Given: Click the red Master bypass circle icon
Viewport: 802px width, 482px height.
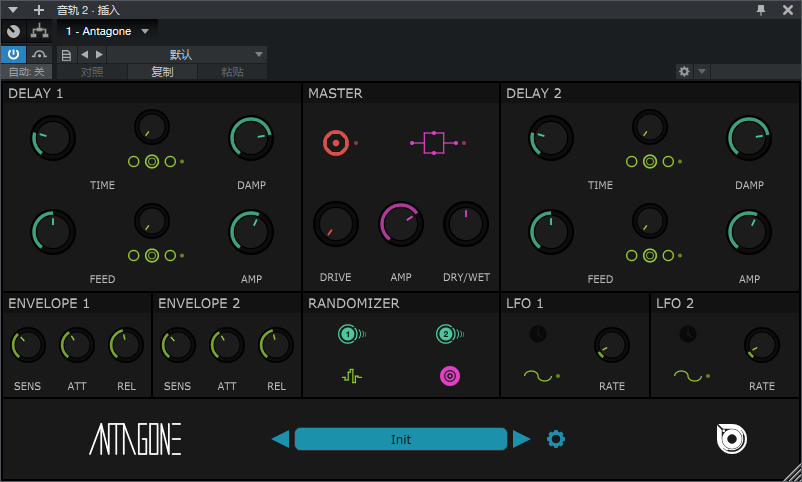Looking at the screenshot, I should point(336,143).
